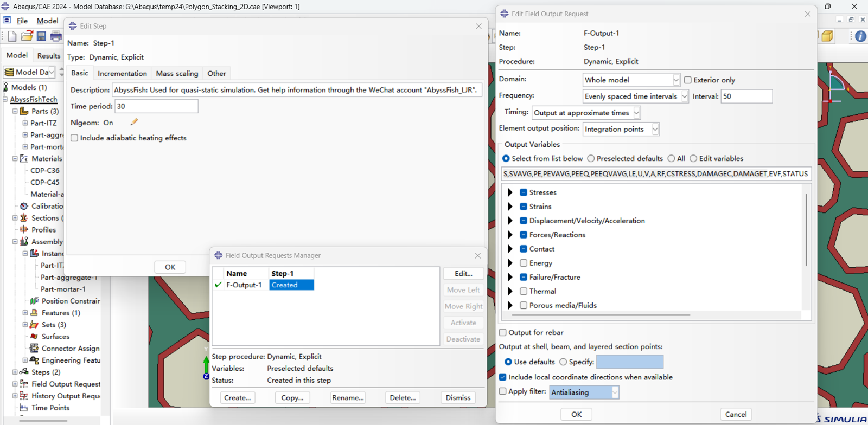Screen dimensions: 868x425
Task: Click the Materials icon in the model tree
Action: click(24, 159)
